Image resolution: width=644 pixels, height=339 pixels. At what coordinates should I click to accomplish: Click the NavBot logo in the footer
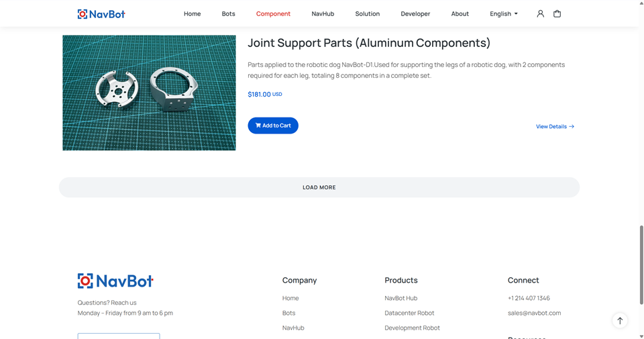[x=115, y=281]
